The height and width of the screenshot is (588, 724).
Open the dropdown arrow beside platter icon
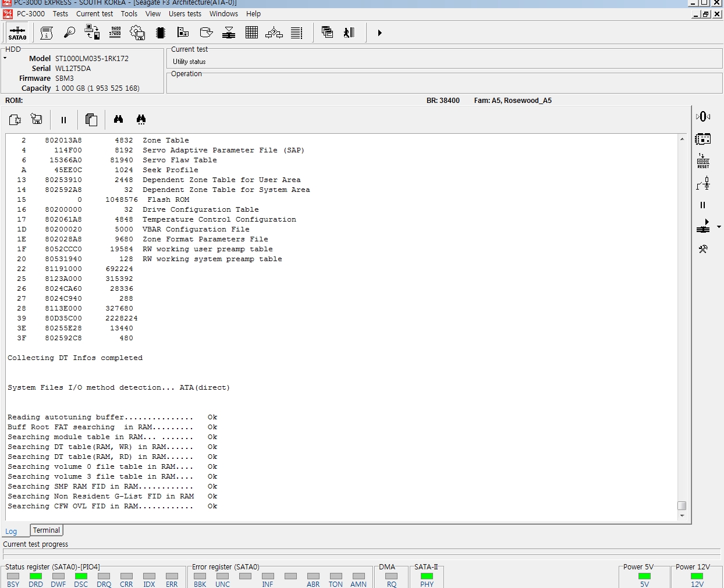point(719,227)
